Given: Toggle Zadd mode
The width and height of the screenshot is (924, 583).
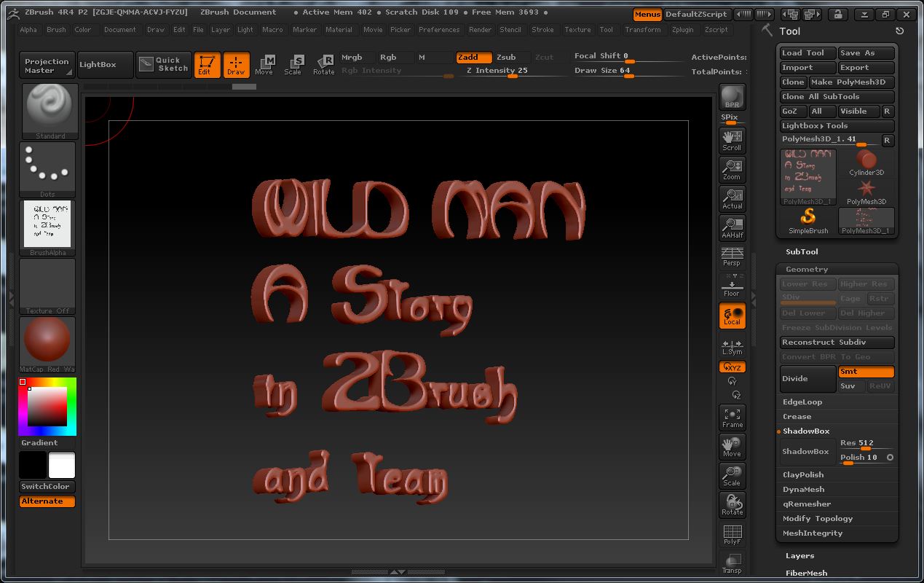Looking at the screenshot, I should [474, 57].
